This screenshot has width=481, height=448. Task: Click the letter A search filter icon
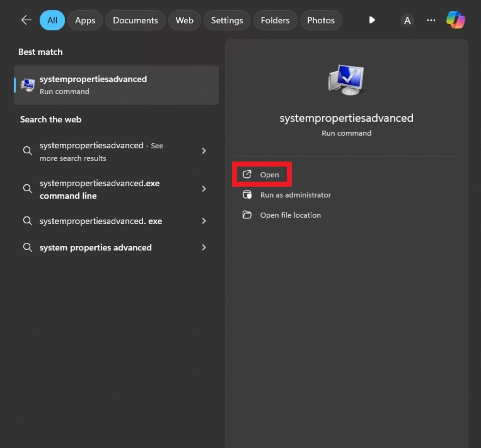tap(406, 20)
